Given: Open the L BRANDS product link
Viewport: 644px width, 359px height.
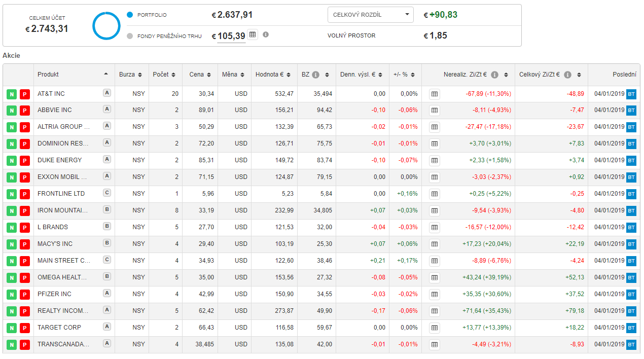Looking at the screenshot, I should (53, 227).
